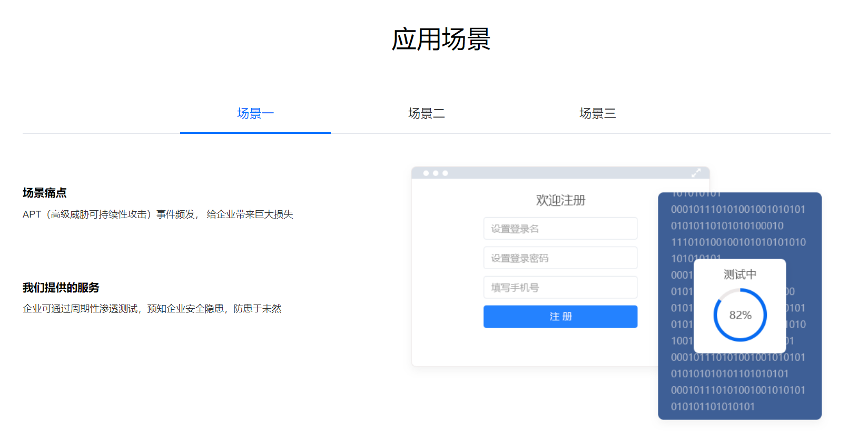Click the 场景痛点 heading
Screen dimensions: 868x432
coord(45,193)
